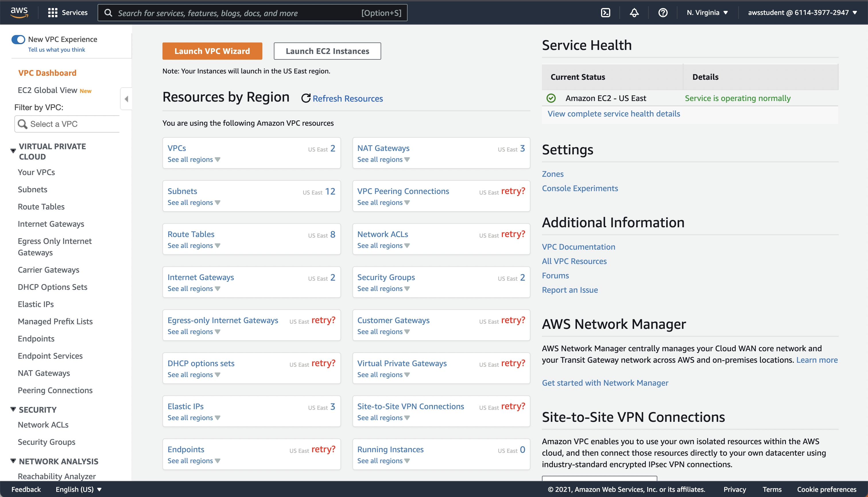Image resolution: width=868 pixels, height=497 pixels.
Task: Open the help question mark icon
Action: pos(663,13)
